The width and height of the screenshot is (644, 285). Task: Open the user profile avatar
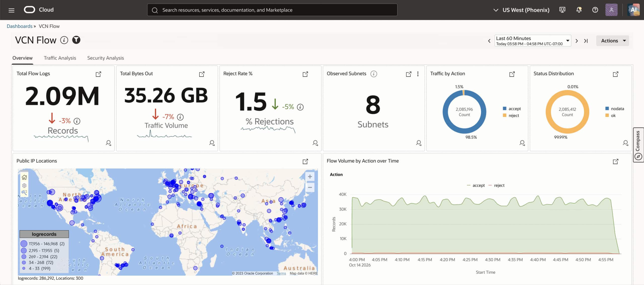611,10
